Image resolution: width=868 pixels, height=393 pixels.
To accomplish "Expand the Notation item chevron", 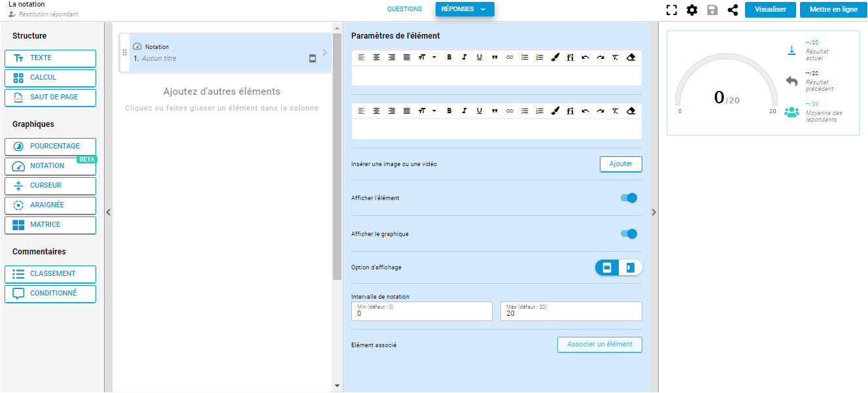I will (324, 52).
